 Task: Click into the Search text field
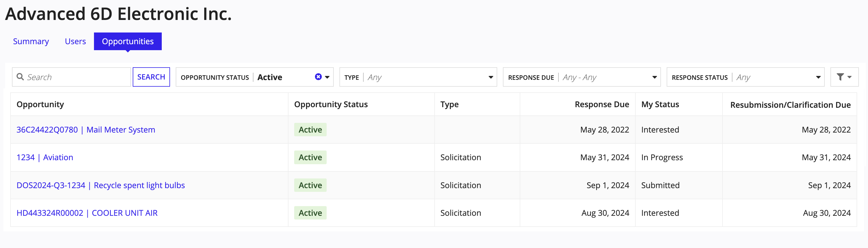[x=77, y=77]
